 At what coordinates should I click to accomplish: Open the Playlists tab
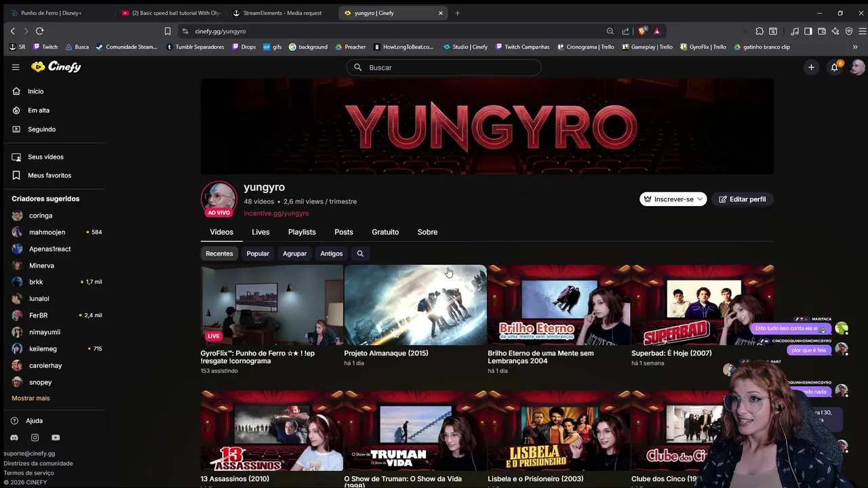[x=302, y=232]
